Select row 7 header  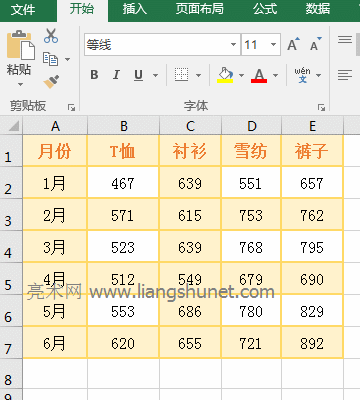pyautogui.click(x=11, y=343)
